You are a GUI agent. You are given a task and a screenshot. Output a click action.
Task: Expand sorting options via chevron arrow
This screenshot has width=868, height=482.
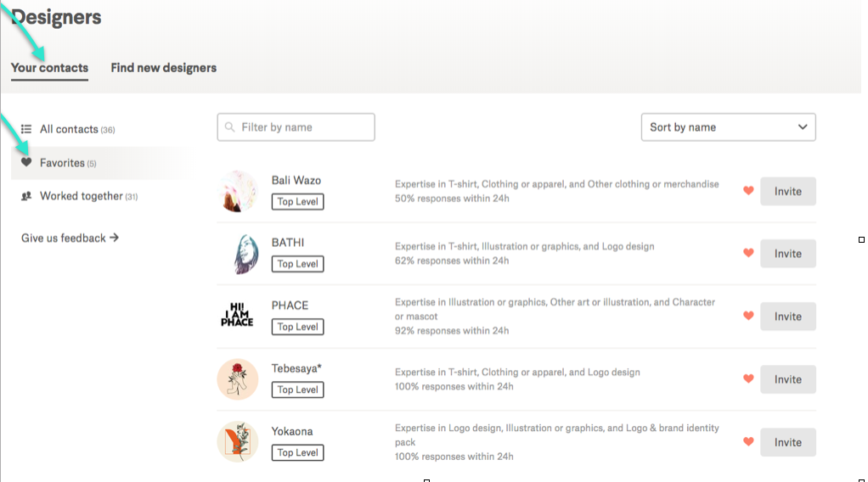pos(803,127)
